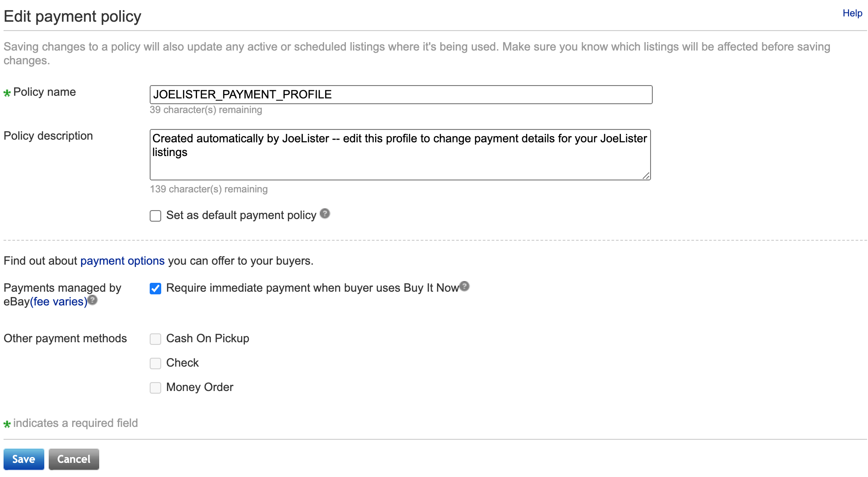Enable Set as default payment policy
This screenshot has width=868, height=477.
[x=155, y=216]
